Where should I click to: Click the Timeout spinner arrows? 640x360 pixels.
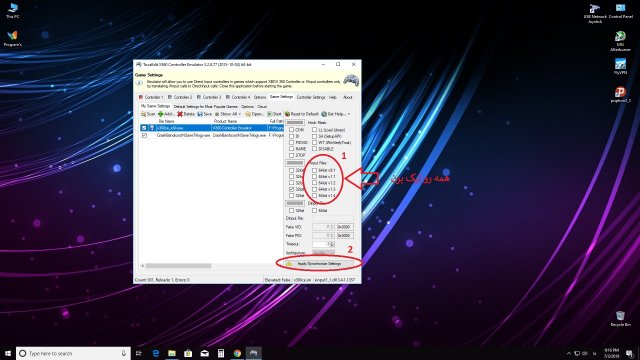point(331,244)
